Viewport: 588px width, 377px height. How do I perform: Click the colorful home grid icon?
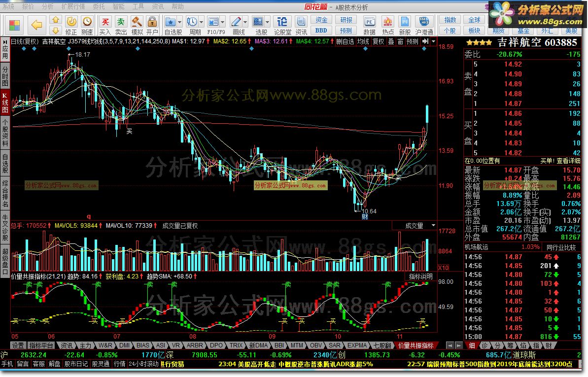[x=14, y=26]
